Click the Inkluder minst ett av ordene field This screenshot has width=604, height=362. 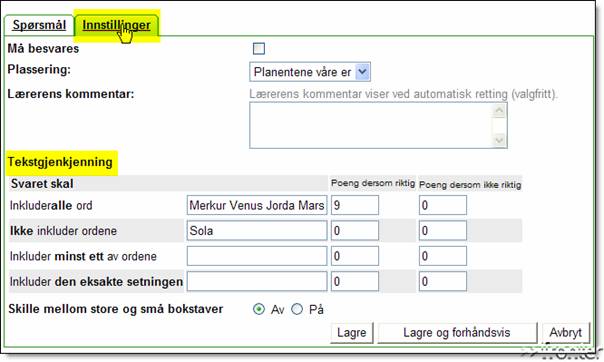coord(257,256)
